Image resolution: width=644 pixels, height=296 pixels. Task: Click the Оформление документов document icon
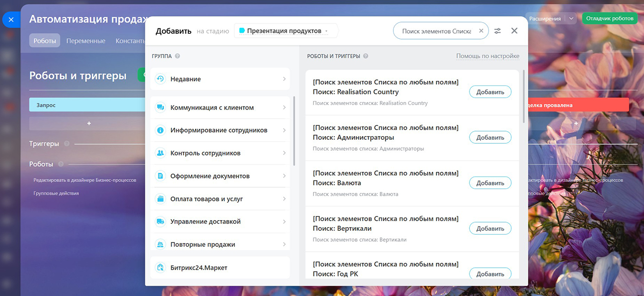click(x=160, y=176)
